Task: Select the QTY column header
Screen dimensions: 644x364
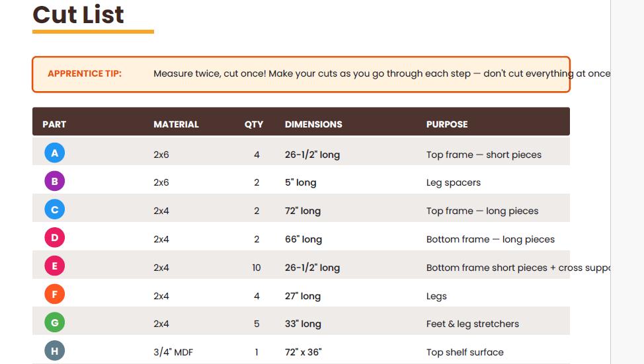Action: 254,124
